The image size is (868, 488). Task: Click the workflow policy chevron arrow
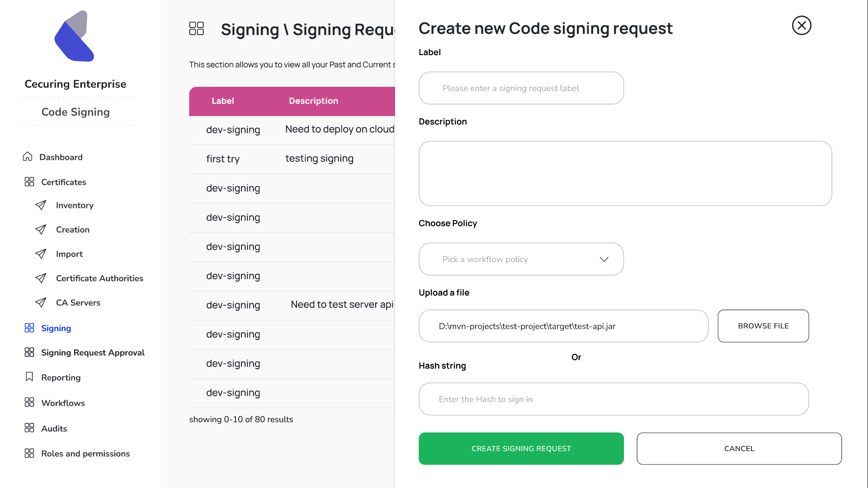click(x=604, y=259)
